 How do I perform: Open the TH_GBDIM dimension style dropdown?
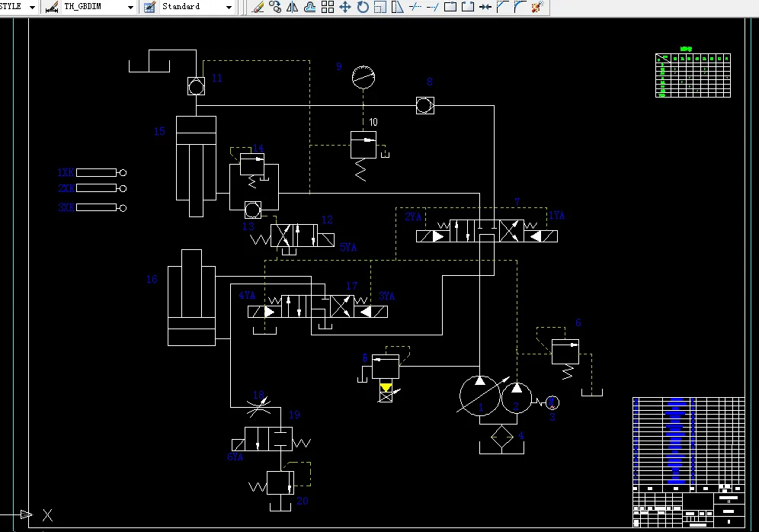pos(130,8)
